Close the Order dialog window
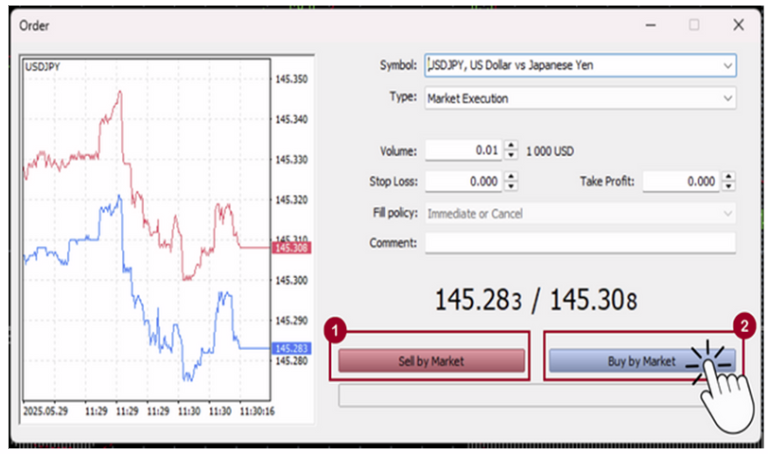 click(x=738, y=25)
